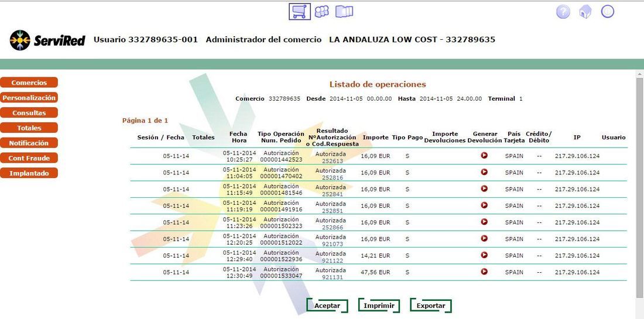The image size is (644, 319).
Task: Generate refund for order 000001512022
Action: click(484, 238)
